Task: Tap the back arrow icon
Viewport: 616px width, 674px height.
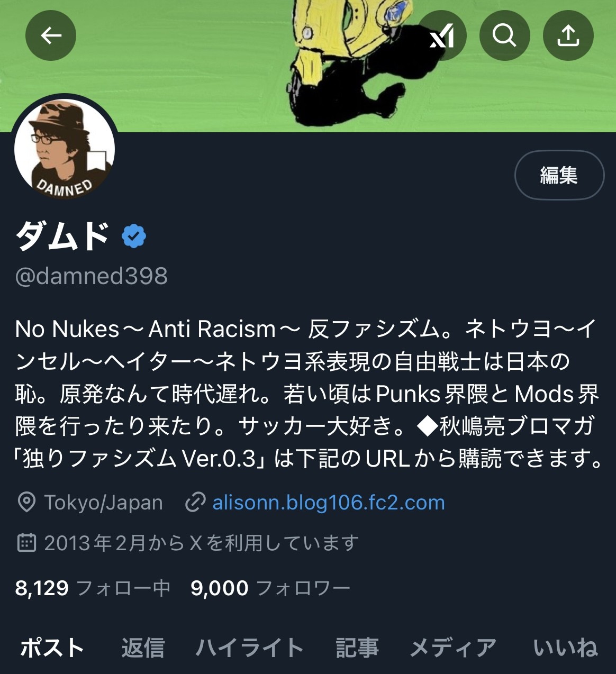Action: pyautogui.click(x=51, y=35)
